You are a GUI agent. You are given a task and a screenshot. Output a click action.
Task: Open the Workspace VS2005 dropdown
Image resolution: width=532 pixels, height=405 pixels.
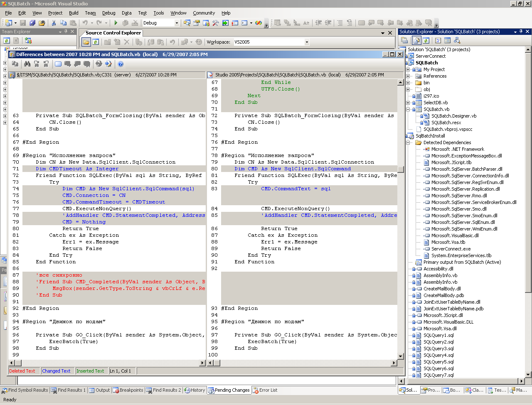click(x=307, y=42)
